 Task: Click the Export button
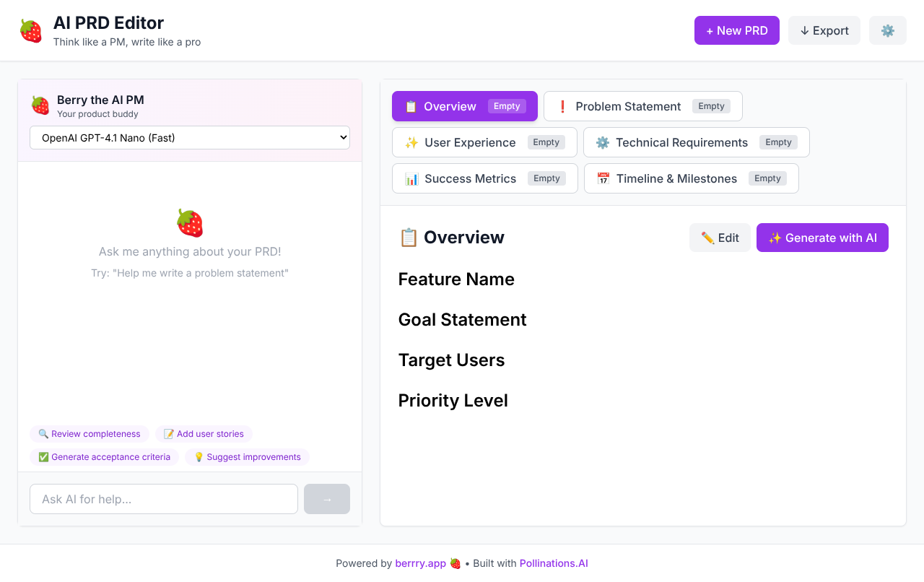pos(824,30)
